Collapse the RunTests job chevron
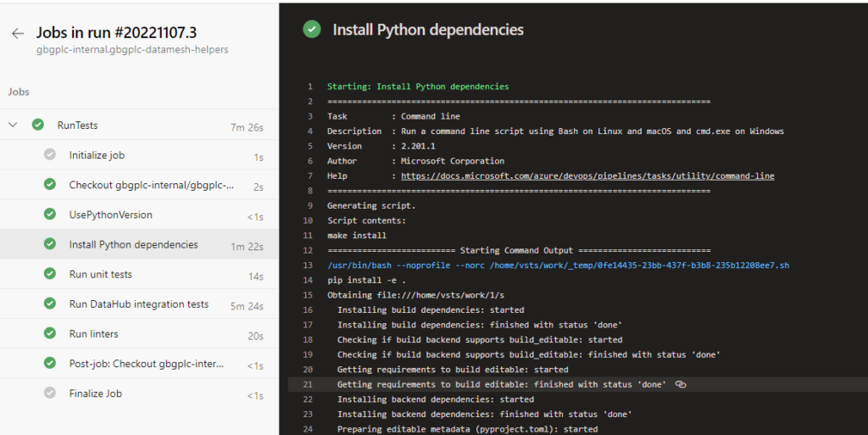The height and width of the screenshot is (435, 868). tap(13, 125)
